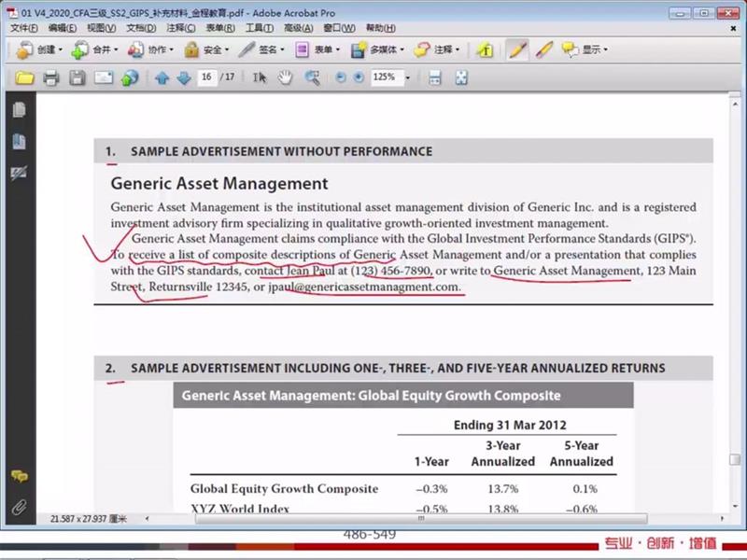Click the Save floppy disk icon
Viewport: 747px width, 560px height.
click(78, 77)
